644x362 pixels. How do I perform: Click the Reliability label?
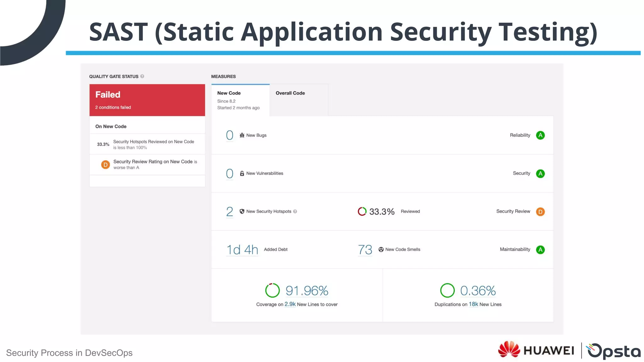[520, 135]
